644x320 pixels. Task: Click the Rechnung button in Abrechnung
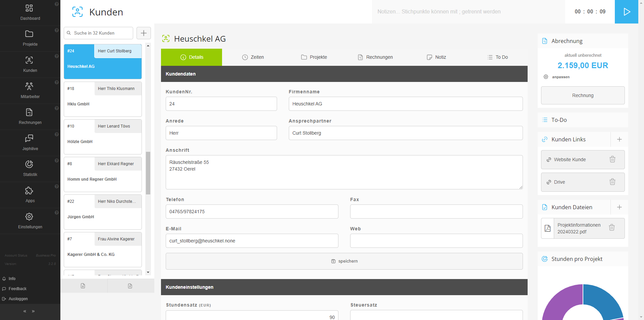[x=583, y=95]
